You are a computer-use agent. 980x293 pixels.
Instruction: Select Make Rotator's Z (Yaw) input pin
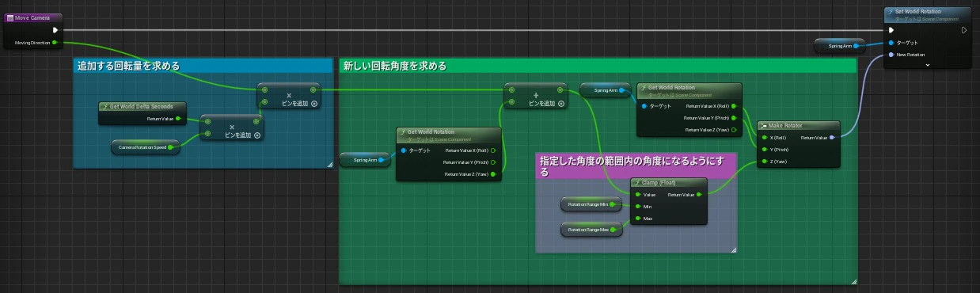click(765, 161)
